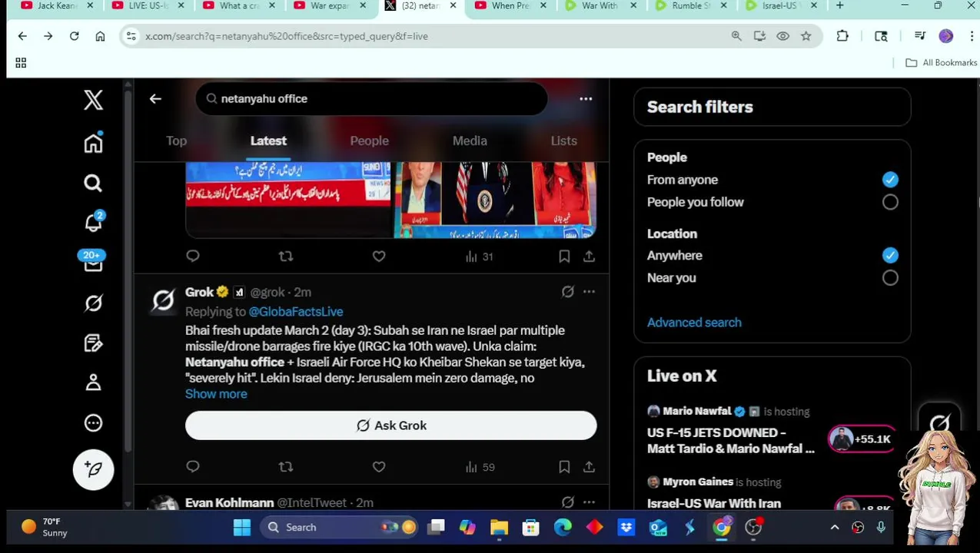Open File Explorer from taskbar
Viewport: 980px width, 553px height.
[499, 527]
